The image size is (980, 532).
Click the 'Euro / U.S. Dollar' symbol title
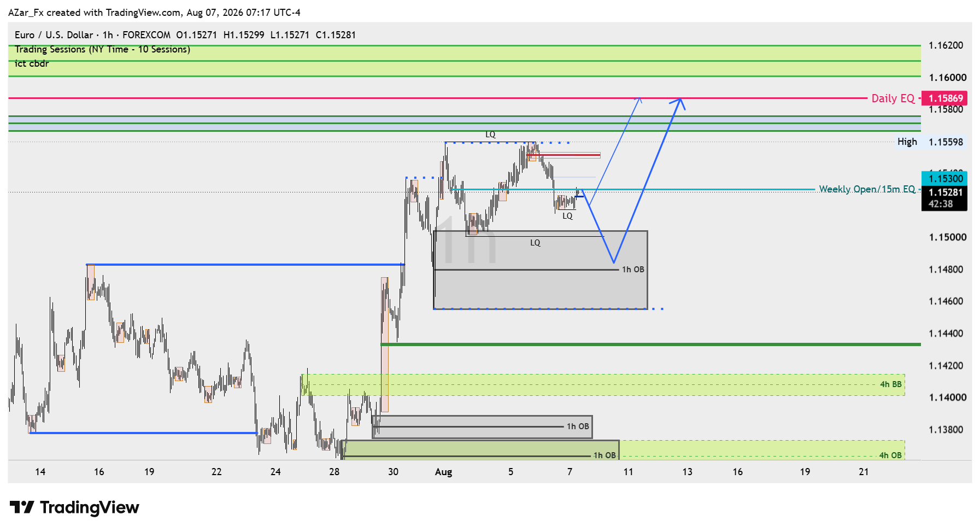coord(54,35)
